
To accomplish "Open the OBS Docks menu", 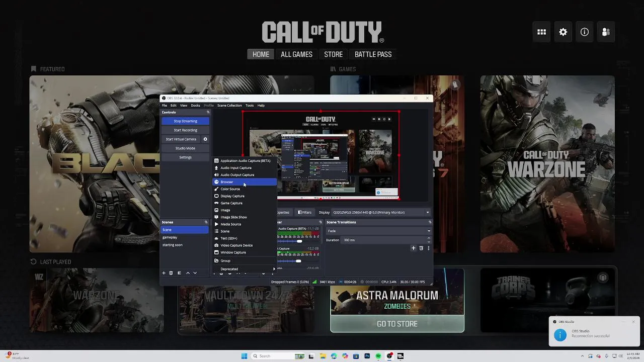I will coord(195,106).
